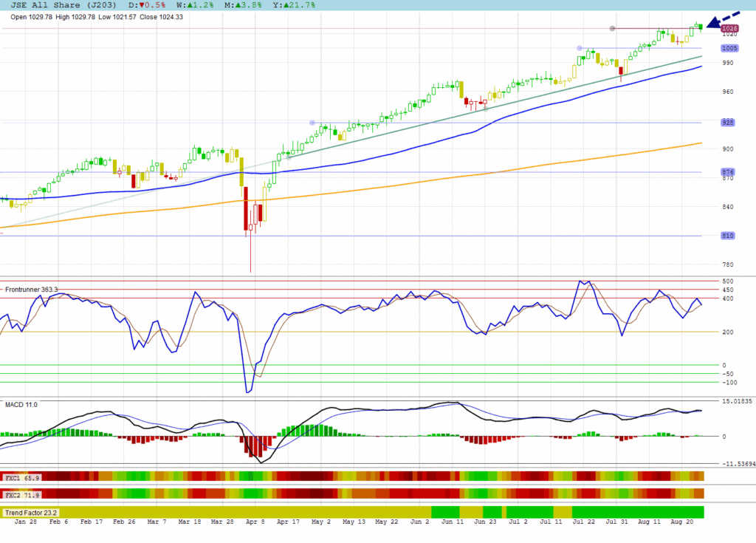Image resolution: width=756 pixels, height=543 pixels.
Task: Select the yearly change Y: 21.7% value
Action: pyautogui.click(x=294, y=5)
